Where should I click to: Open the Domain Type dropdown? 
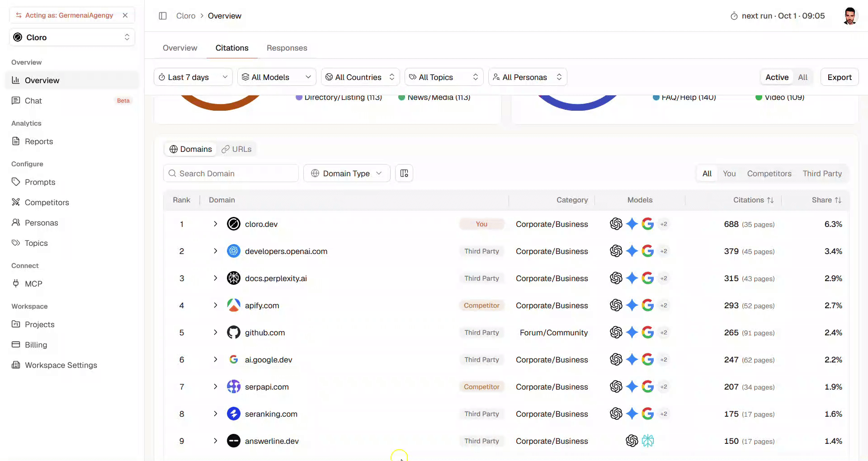click(x=347, y=173)
